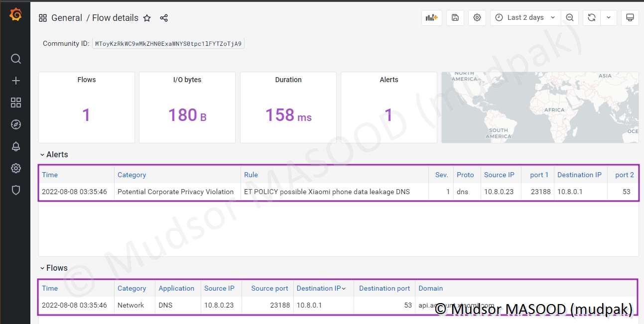Image resolution: width=644 pixels, height=324 pixels.
Task: Click the Grafana logo home icon
Action: [x=15, y=15]
